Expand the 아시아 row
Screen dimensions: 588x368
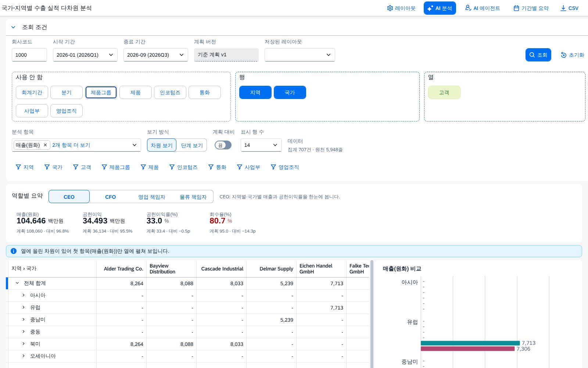pyautogui.click(x=23, y=295)
